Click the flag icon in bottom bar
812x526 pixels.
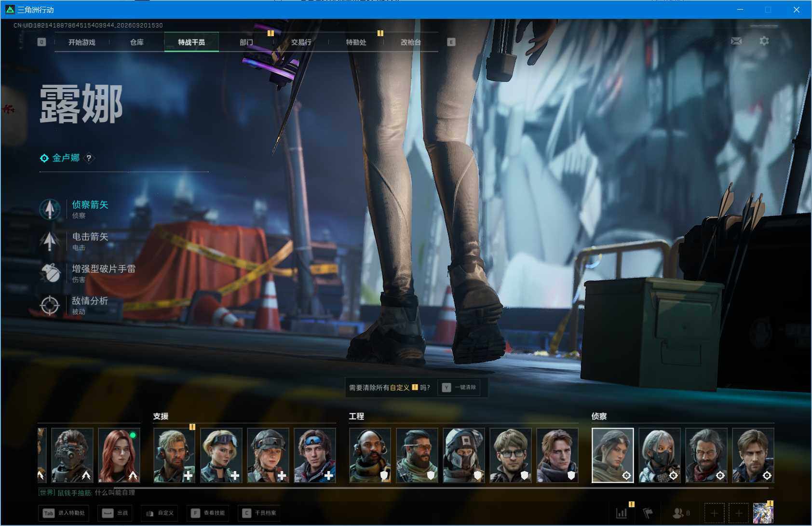coord(648,513)
